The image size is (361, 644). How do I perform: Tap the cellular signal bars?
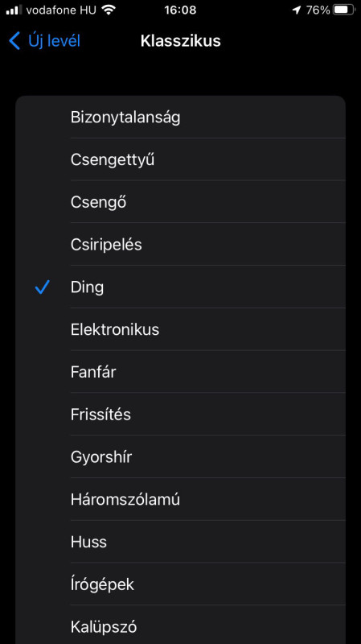pos(14,10)
